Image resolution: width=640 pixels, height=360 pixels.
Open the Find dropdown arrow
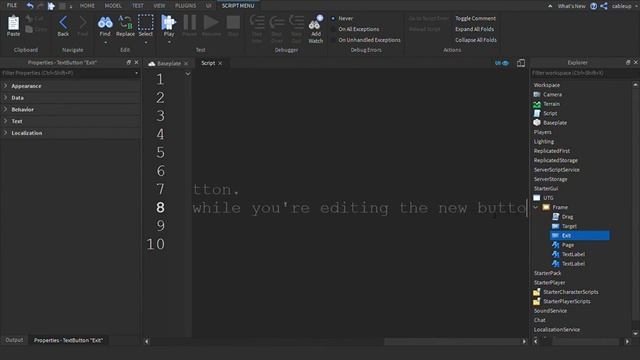pos(105,42)
